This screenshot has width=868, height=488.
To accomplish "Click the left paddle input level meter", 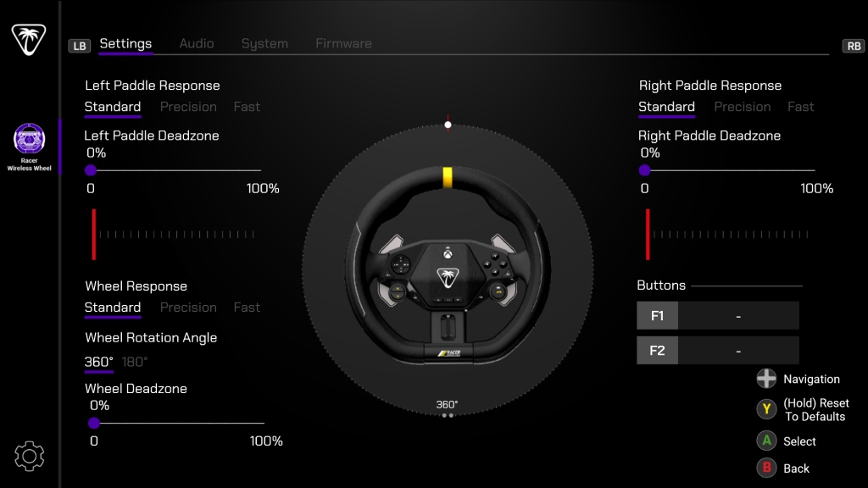I will tap(173, 235).
